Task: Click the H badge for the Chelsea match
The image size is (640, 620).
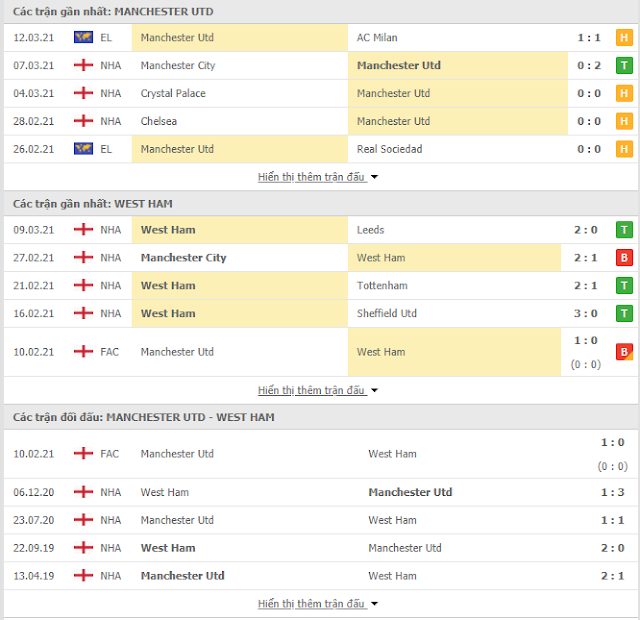Action: pos(624,121)
